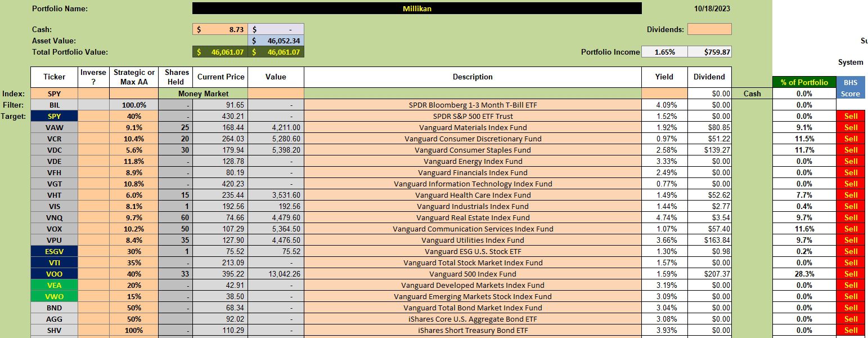Select the VGT current price 420.23
The image size is (868, 338).
[x=220, y=184]
